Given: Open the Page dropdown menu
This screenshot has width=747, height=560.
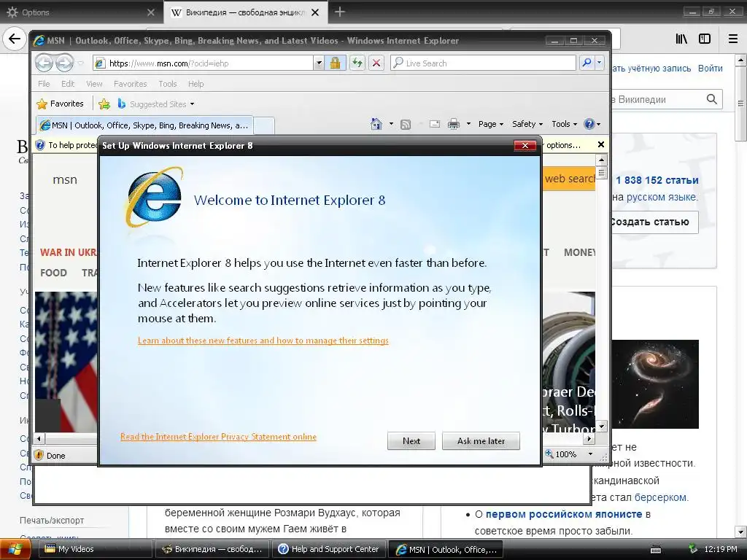Looking at the screenshot, I should point(491,124).
